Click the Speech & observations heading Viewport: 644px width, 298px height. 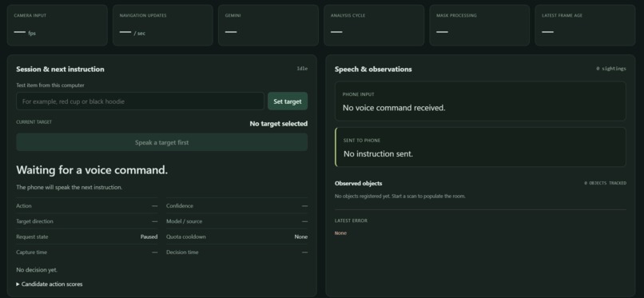pyautogui.click(x=373, y=69)
